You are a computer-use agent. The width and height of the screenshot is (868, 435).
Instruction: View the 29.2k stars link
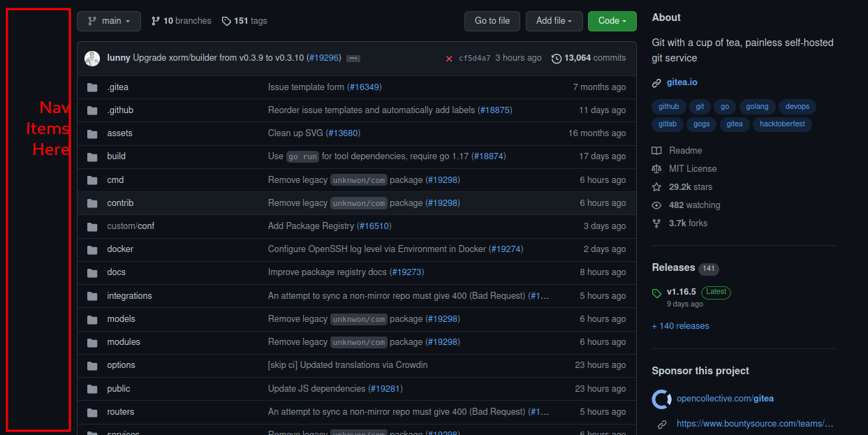[x=682, y=187]
